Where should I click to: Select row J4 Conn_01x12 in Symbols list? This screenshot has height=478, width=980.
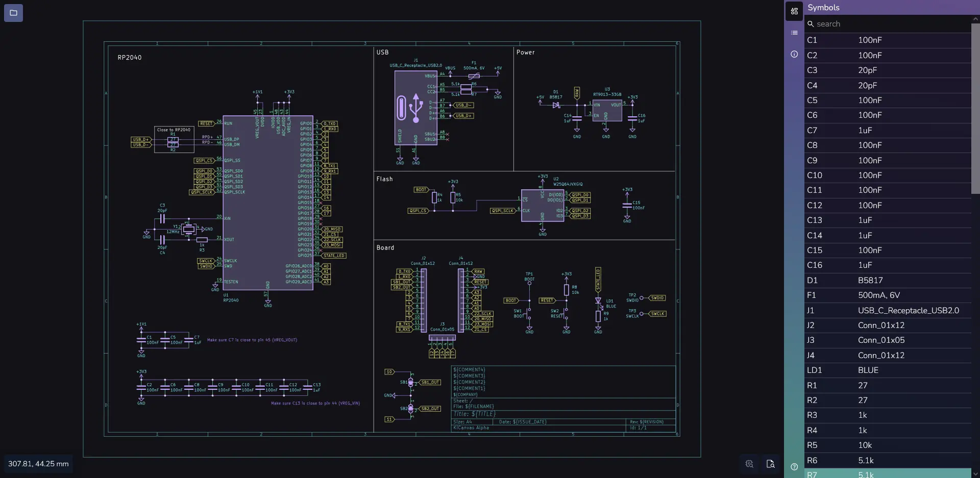tap(888, 355)
